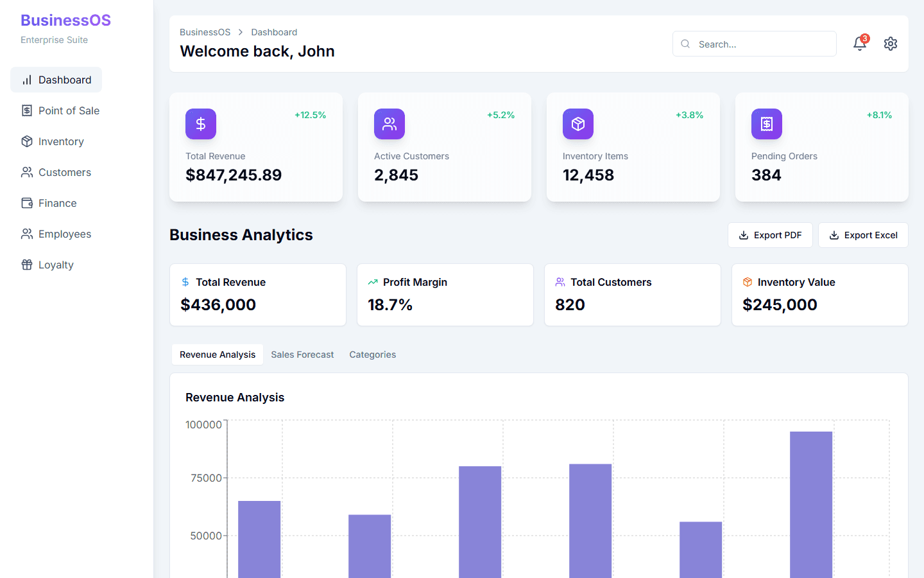Click the BusinessOS breadcrumb link
924x578 pixels.
click(205, 32)
